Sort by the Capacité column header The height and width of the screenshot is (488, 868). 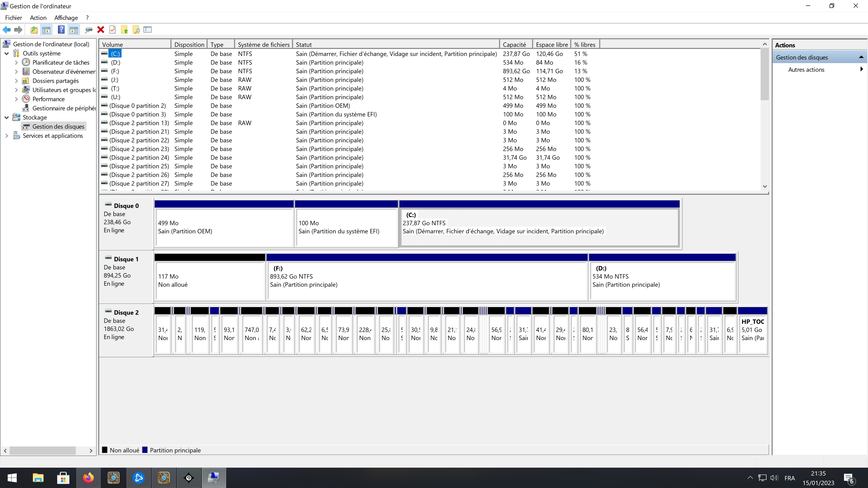(x=514, y=45)
